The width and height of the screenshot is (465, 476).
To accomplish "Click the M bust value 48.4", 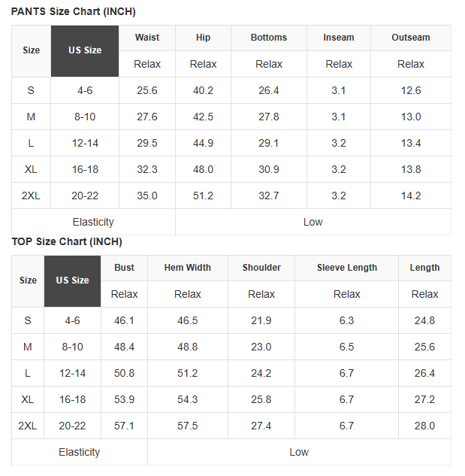I will pyautogui.click(x=124, y=347).
